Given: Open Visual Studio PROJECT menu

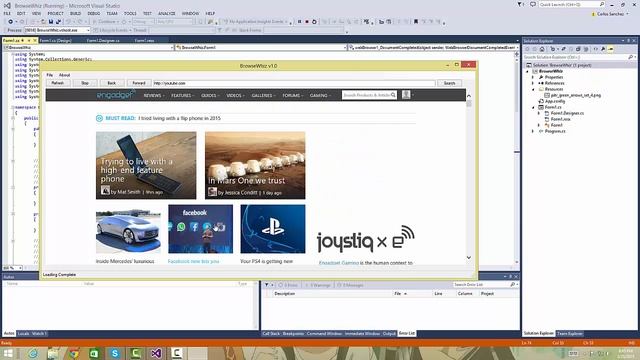Looking at the screenshot, I should 56,13.
